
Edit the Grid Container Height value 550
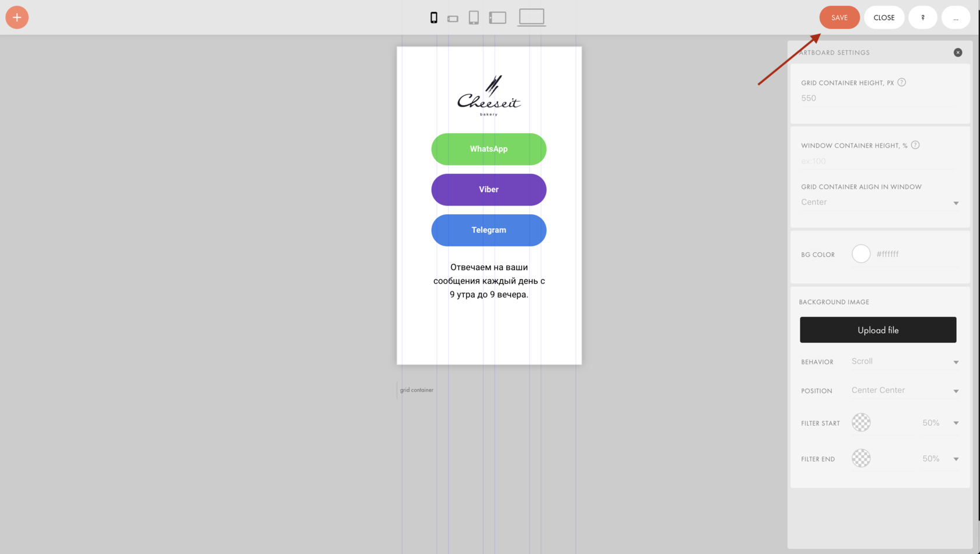[879, 98]
